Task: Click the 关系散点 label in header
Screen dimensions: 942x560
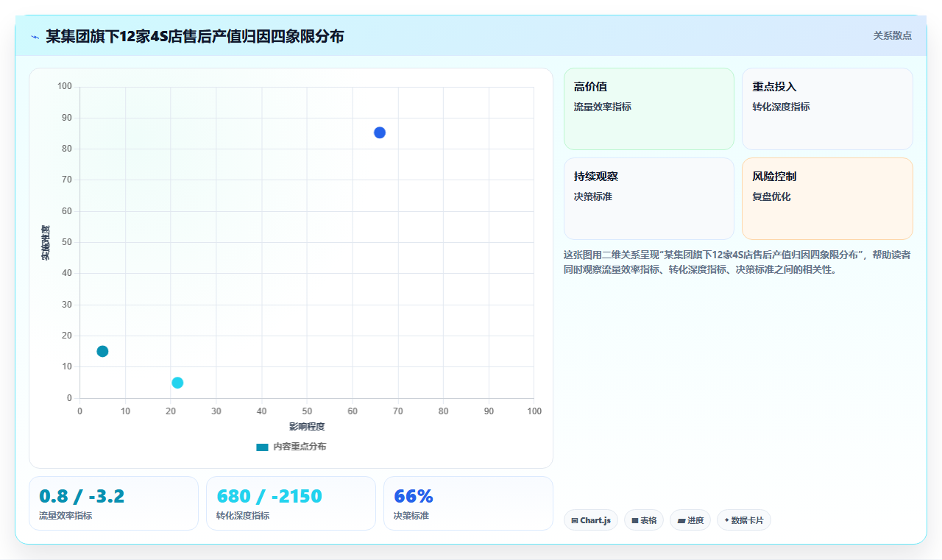Action: coord(892,35)
